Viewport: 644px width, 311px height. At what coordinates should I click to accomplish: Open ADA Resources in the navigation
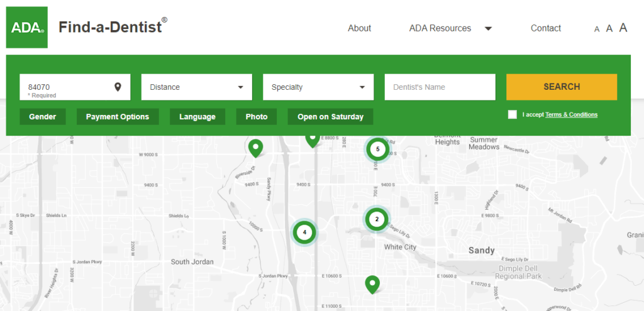tap(440, 28)
